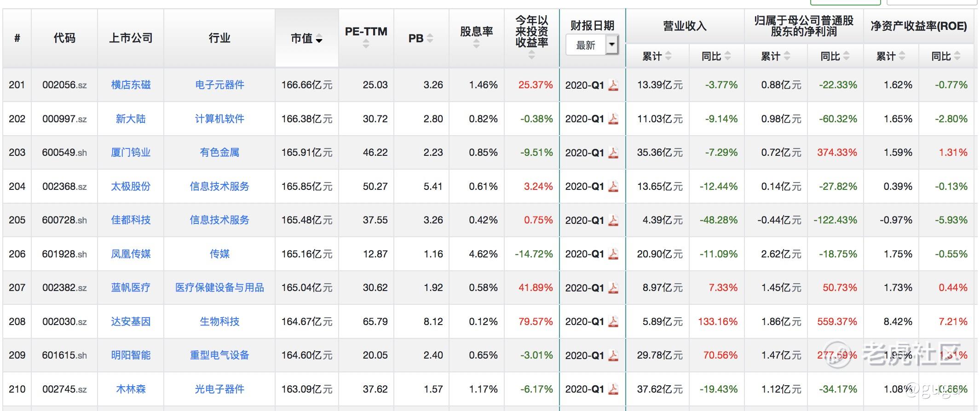Open 凤凰传媒 company link
980x411 pixels.
coord(131,254)
